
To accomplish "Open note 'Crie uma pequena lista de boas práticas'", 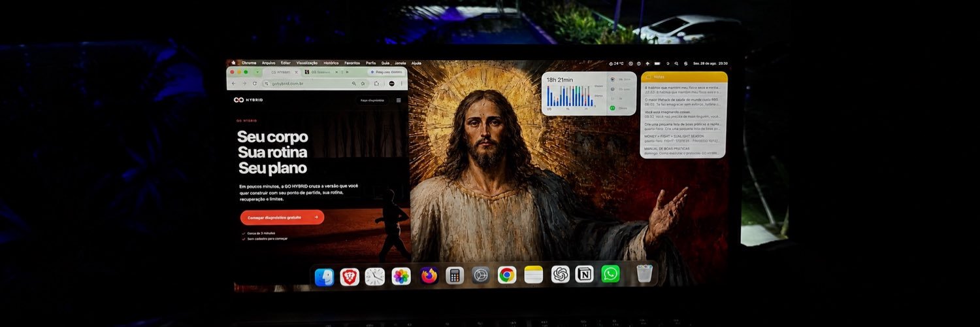I will coord(682,126).
